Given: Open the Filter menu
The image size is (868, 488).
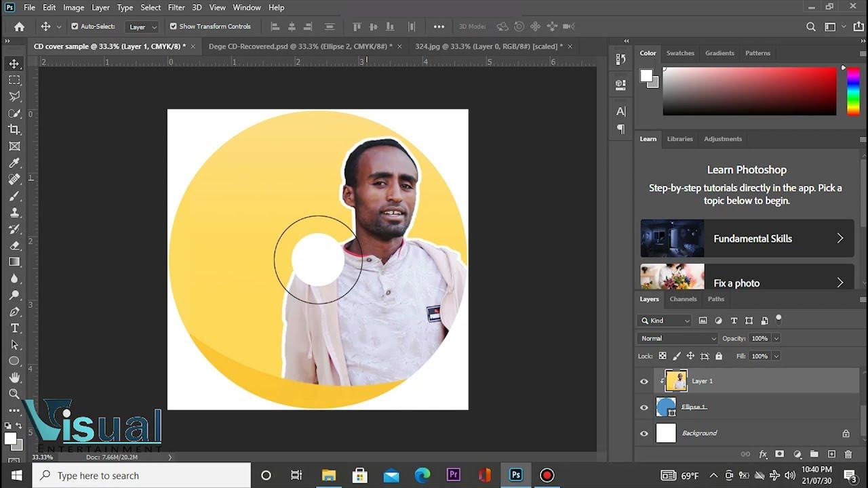Looking at the screenshot, I should pos(176,7).
